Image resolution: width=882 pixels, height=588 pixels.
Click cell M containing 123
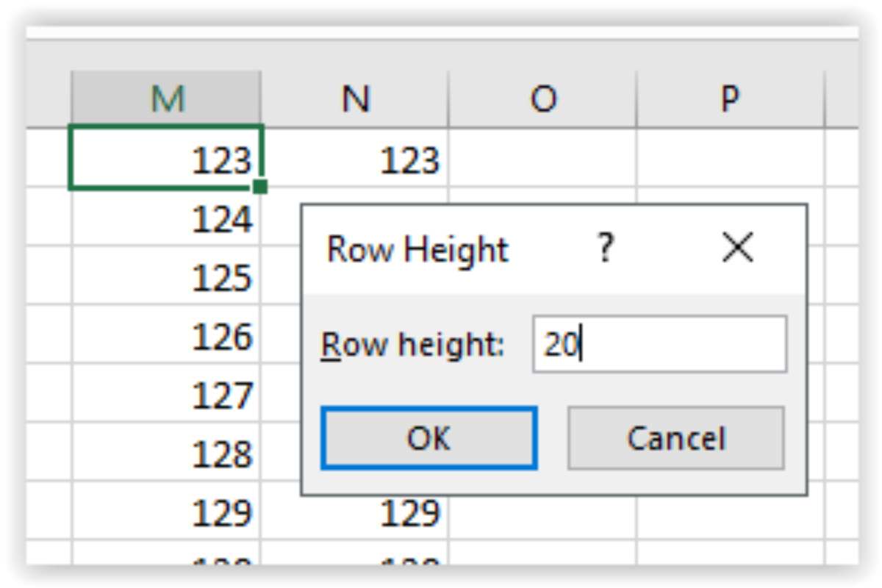166,159
